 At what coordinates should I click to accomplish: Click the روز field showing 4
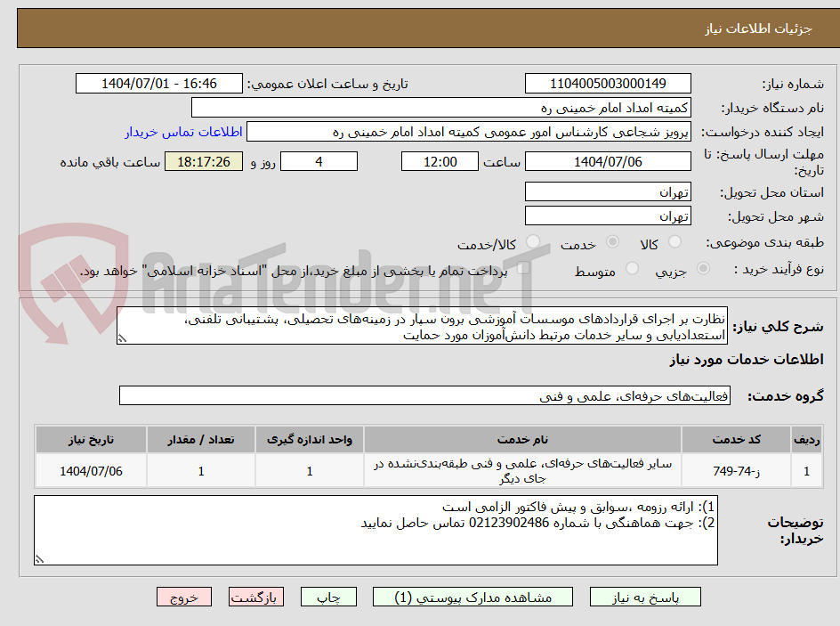click(319, 161)
